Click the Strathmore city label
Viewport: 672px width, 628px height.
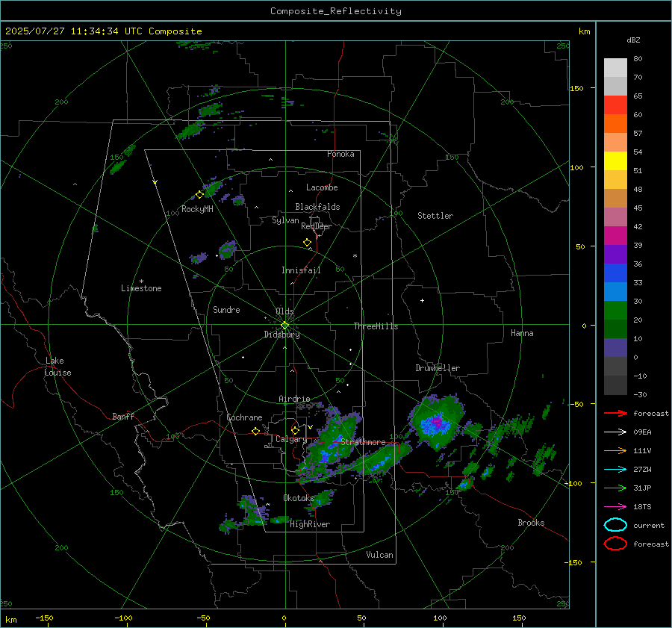coord(363,442)
